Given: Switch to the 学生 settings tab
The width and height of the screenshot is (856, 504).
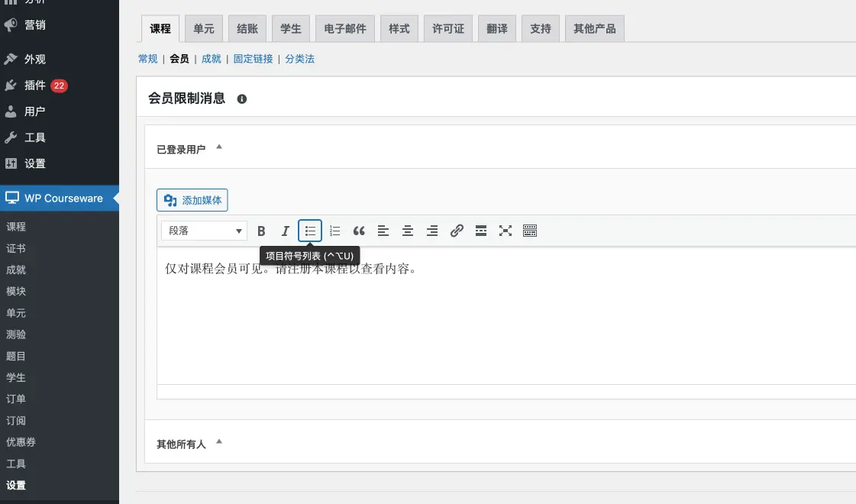Looking at the screenshot, I should (290, 29).
